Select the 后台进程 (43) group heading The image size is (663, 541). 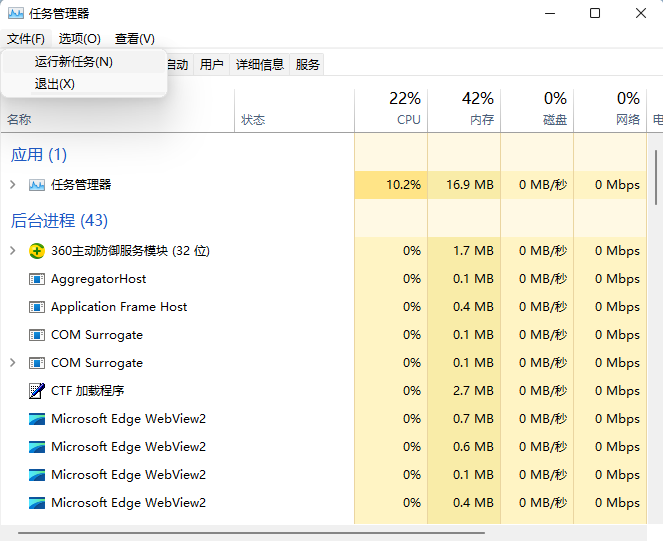pyautogui.click(x=59, y=221)
